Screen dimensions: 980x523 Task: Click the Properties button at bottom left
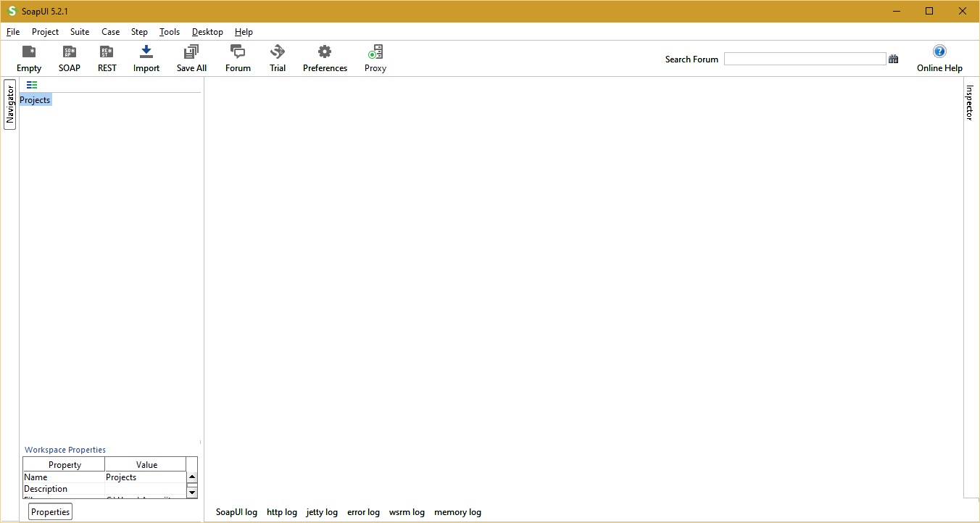click(51, 512)
